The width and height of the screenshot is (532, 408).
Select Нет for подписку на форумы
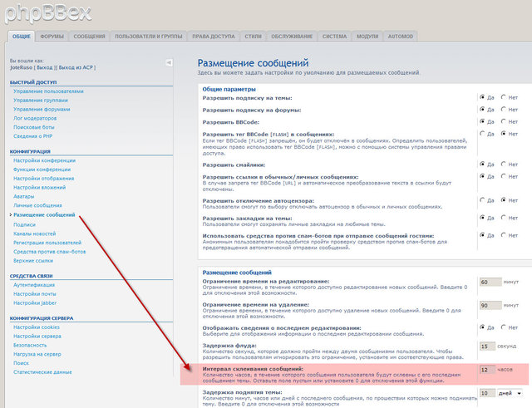point(504,109)
